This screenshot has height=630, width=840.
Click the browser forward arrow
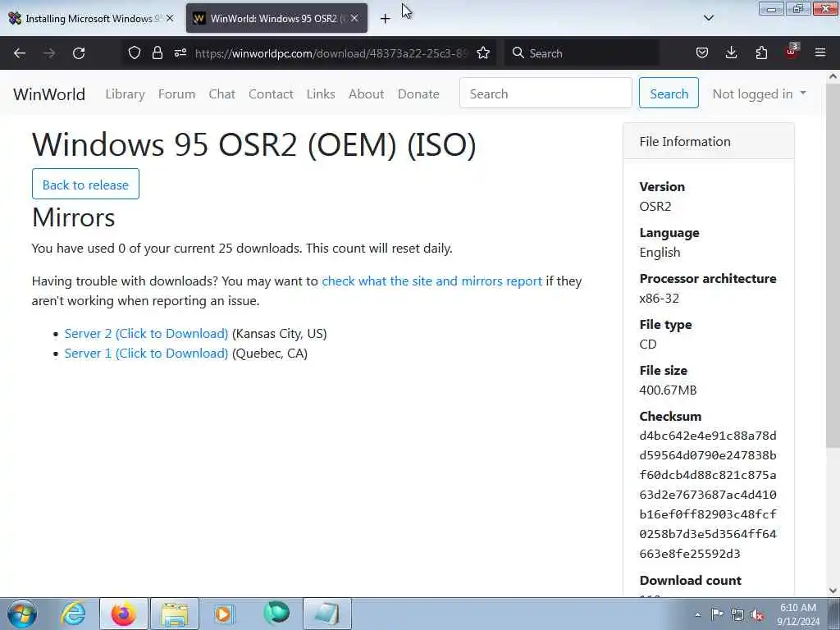(x=49, y=53)
